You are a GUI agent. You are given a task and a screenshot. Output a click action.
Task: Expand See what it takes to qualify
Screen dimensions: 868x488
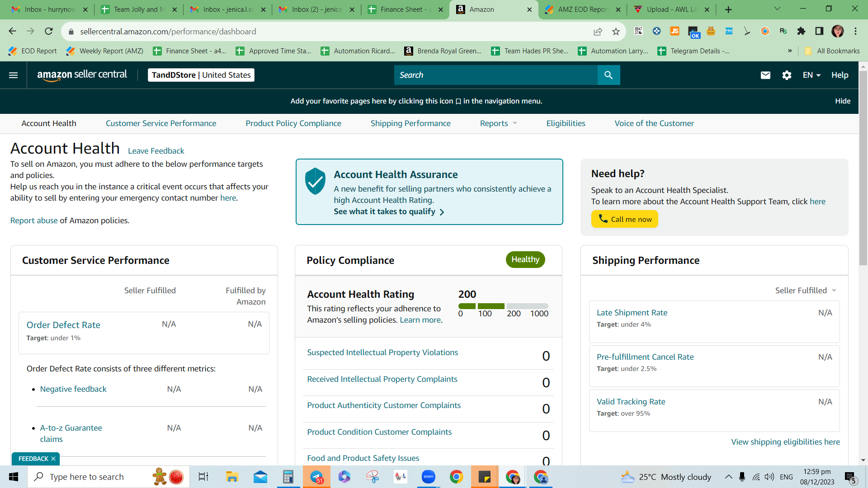point(389,211)
